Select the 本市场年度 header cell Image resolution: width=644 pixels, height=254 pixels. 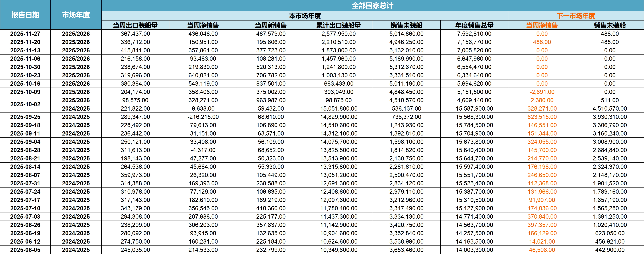pos(305,16)
